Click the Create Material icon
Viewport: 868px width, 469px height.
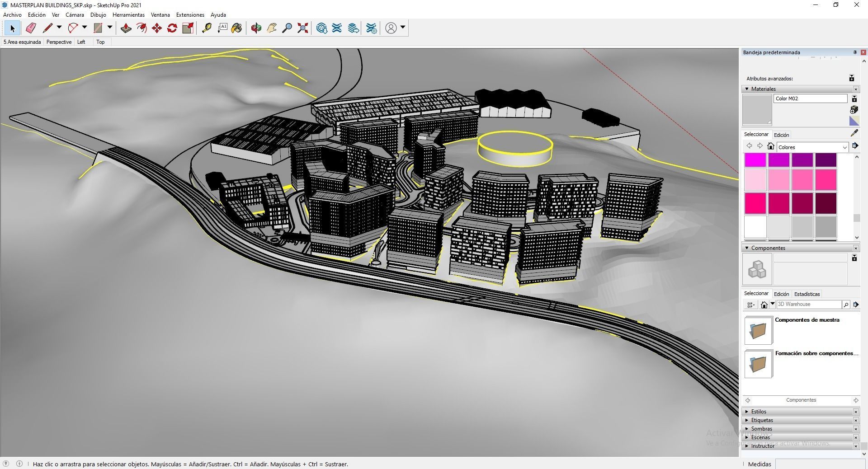[854, 110]
